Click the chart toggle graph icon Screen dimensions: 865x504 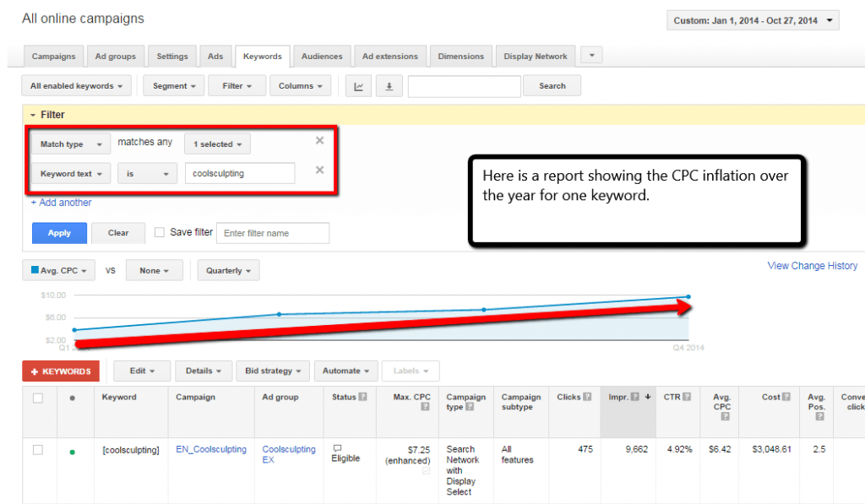[x=359, y=86]
